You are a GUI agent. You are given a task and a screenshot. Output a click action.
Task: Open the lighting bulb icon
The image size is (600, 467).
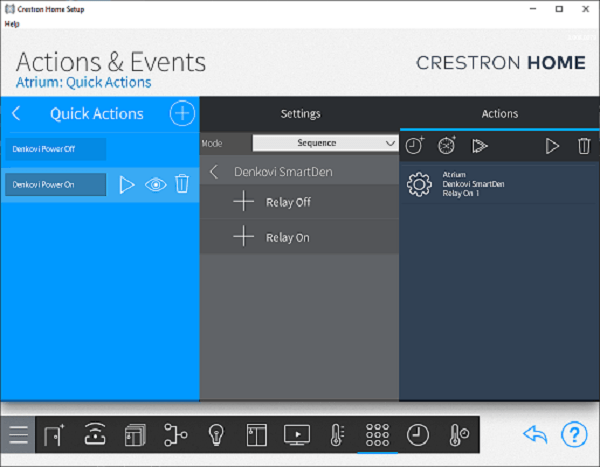click(x=216, y=434)
